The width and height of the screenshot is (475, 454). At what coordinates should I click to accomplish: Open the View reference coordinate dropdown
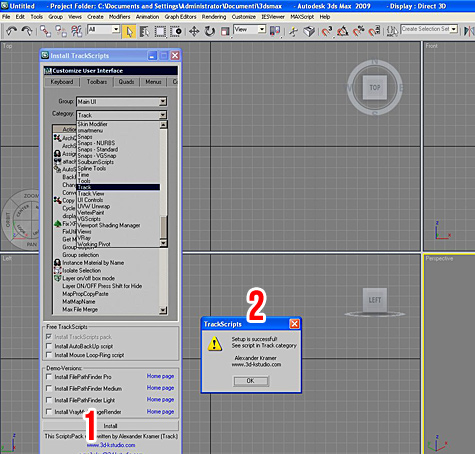pos(262,29)
